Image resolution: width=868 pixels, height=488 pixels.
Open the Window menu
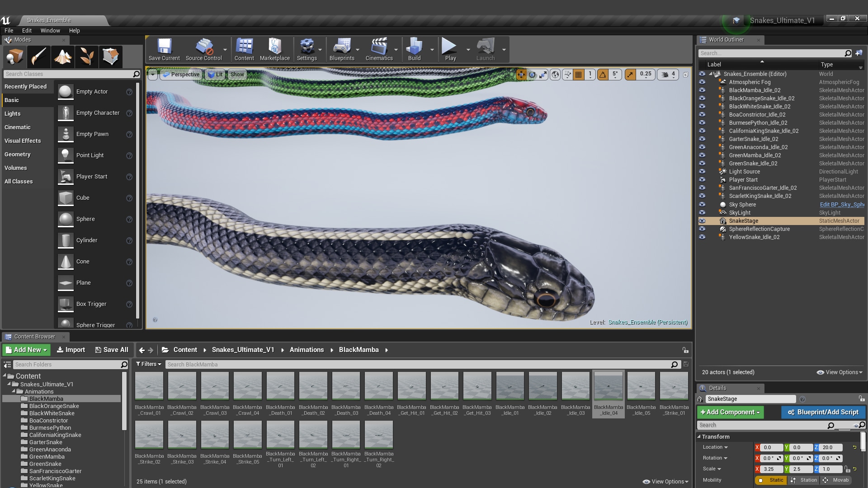50,30
